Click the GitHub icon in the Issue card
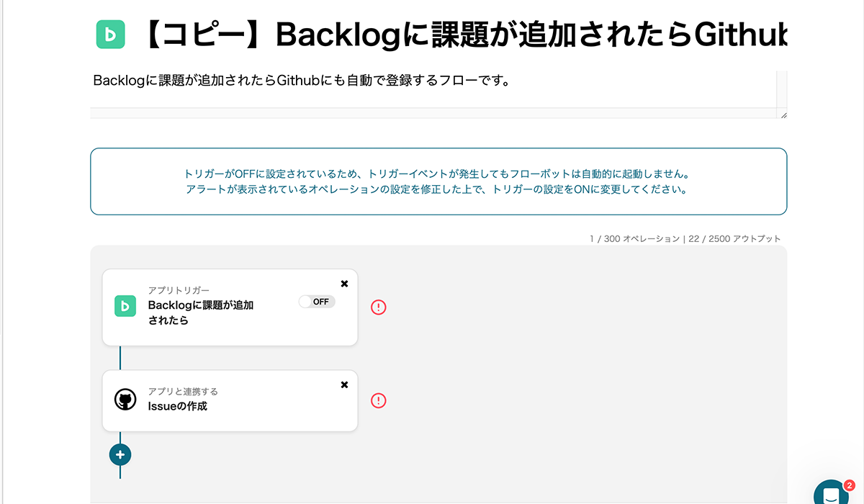The height and width of the screenshot is (504, 864). [x=125, y=400]
